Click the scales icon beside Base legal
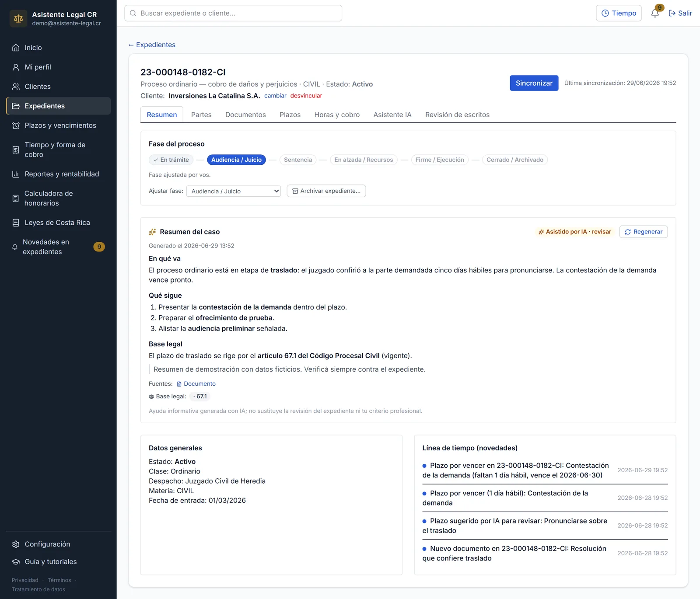The height and width of the screenshot is (599, 700). (x=151, y=397)
